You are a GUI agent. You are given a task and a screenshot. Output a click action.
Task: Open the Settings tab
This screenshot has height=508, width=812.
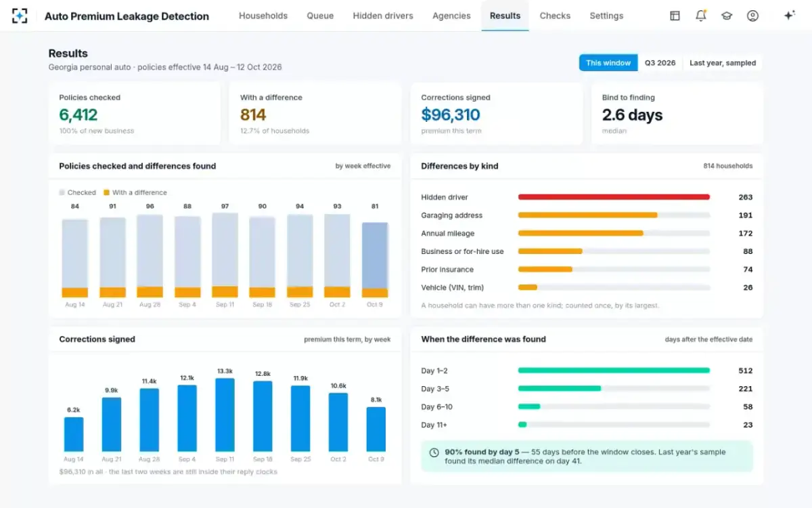tap(606, 16)
